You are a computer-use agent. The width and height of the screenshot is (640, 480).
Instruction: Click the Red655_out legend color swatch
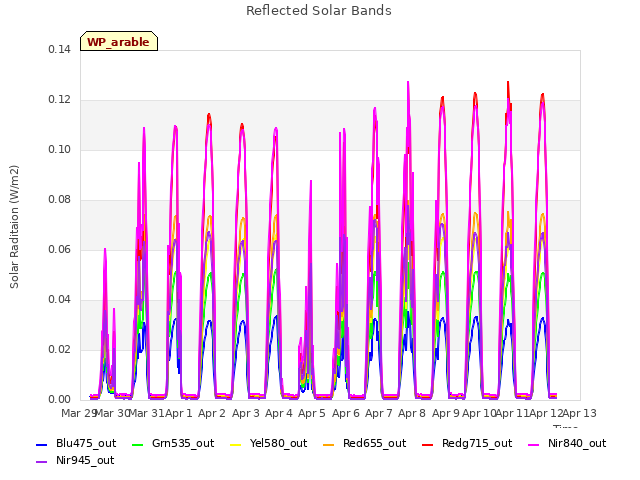pos(329,444)
